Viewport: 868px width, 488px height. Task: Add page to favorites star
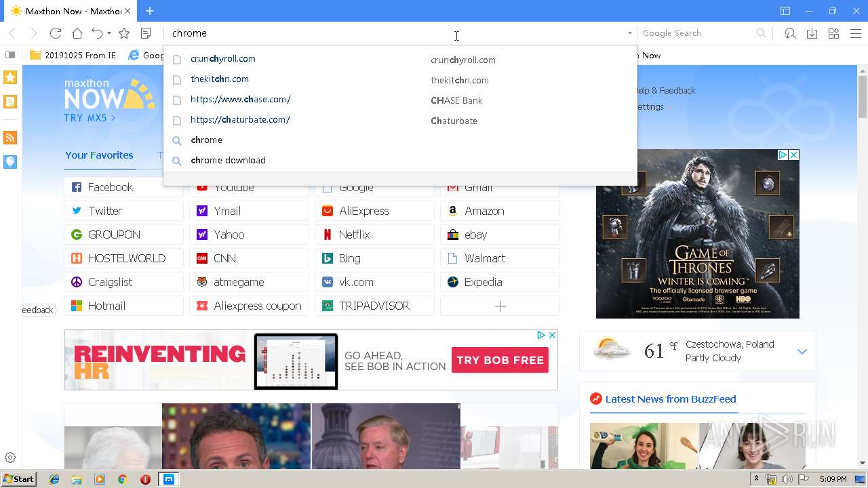[124, 33]
